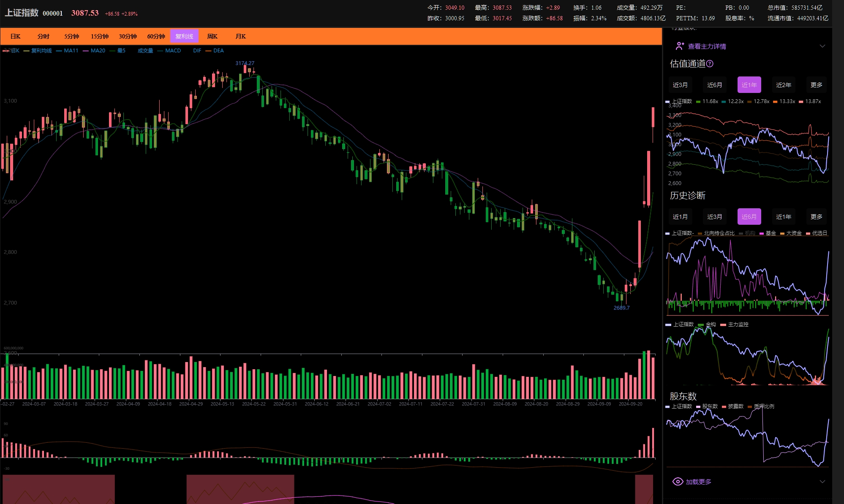Image resolution: width=844 pixels, height=504 pixels.
Task: Click 更多 in the 历史诊断 section
Action: [x=817, y=217]
